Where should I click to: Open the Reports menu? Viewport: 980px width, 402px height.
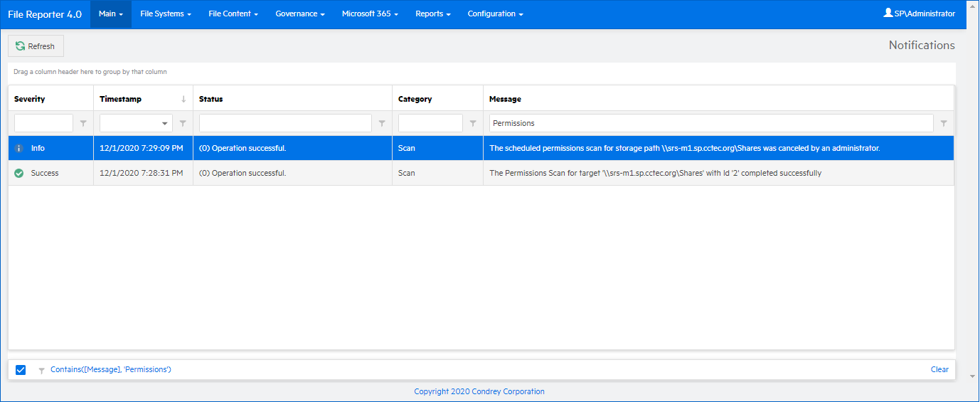(x=433, y=14)
